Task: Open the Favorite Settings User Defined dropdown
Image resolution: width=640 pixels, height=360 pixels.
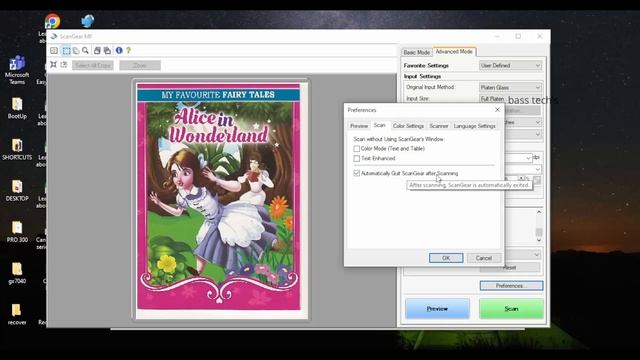Action: [510, 65]
